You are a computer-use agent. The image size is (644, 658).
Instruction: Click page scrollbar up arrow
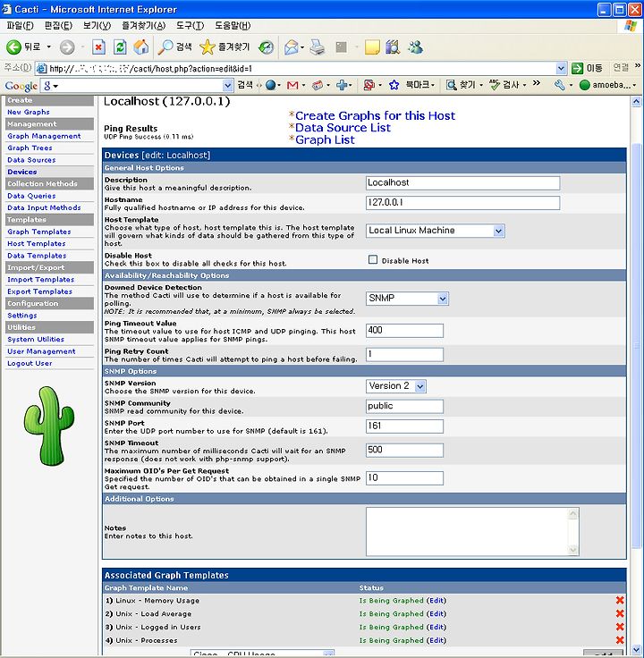(x=637, y=102)
